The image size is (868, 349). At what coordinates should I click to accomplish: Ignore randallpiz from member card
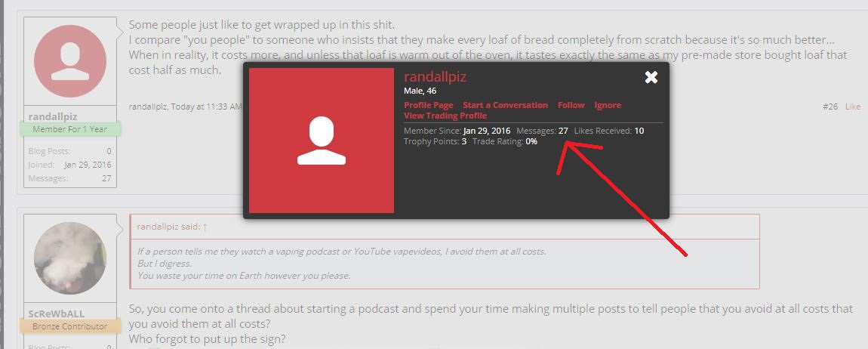608,105
